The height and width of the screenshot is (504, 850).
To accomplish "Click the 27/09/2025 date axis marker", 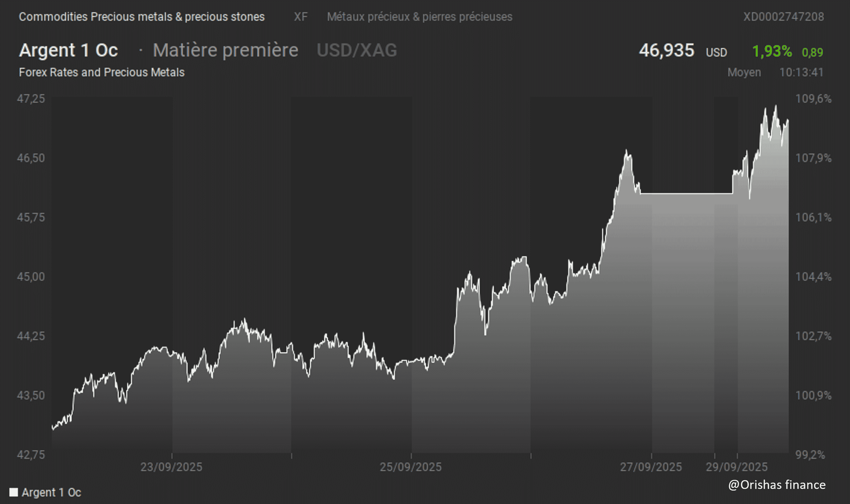I will tap(651, 467).
